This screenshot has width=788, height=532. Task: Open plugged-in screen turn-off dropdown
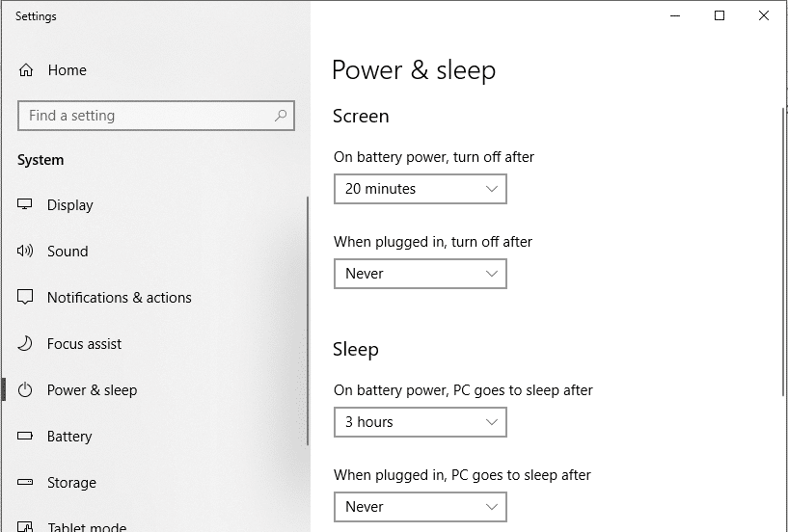click(x=420, y=274)
